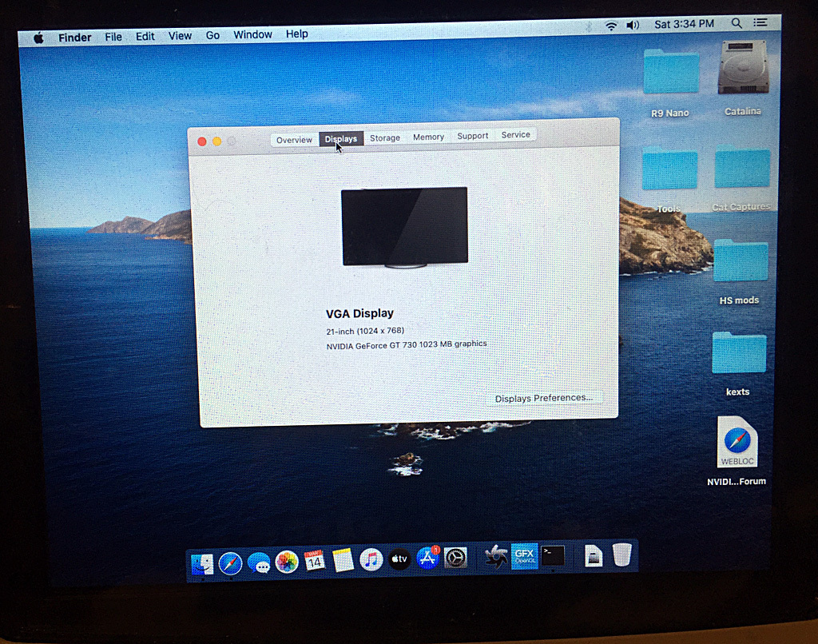The height and width of the screenshot is (644, 818).
Task: Launch the fan-blade app in Dock
Action: (495, 556)
